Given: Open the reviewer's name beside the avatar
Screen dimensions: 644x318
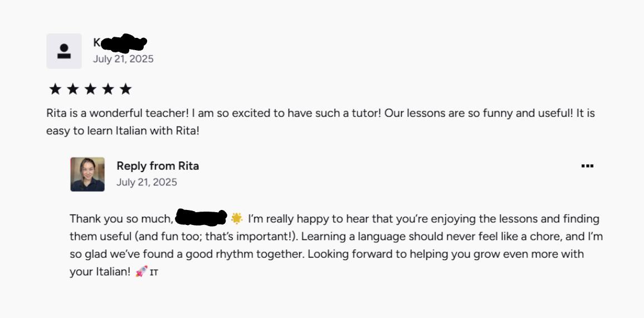Looking at the screenshot, I should click(120, 43).
